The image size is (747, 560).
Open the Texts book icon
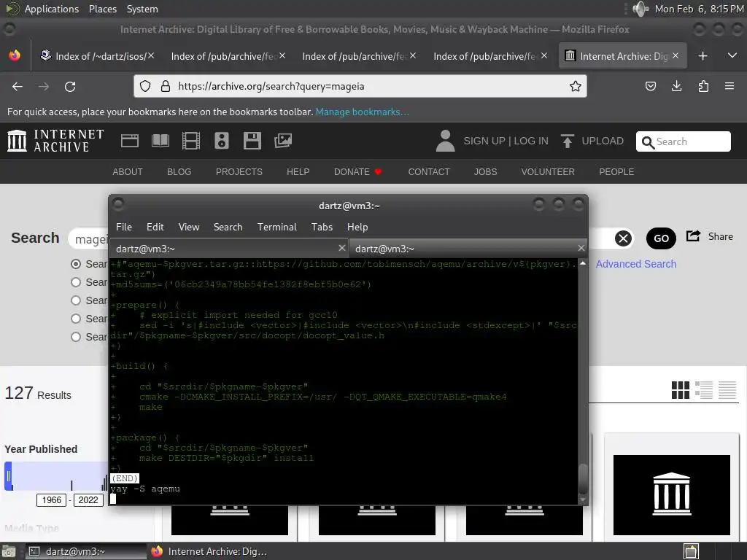click(160, 141)
